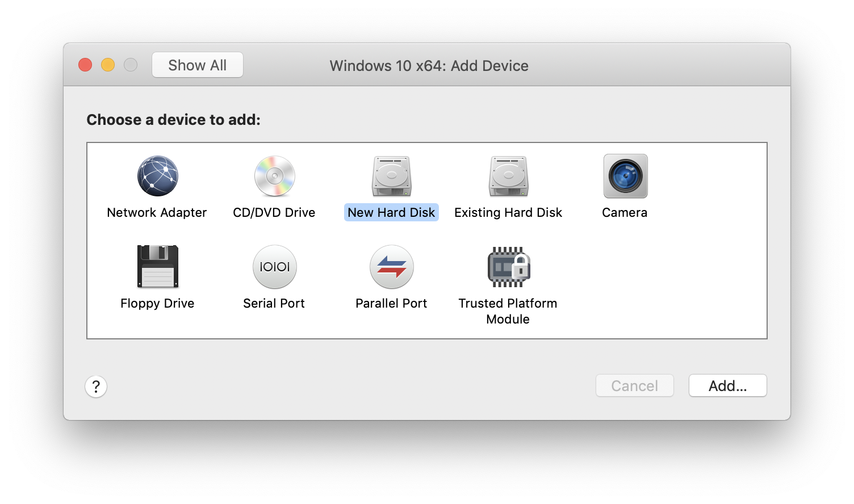
Task: Pick the Parallel Port arrows icon
Action: point(391,267)
